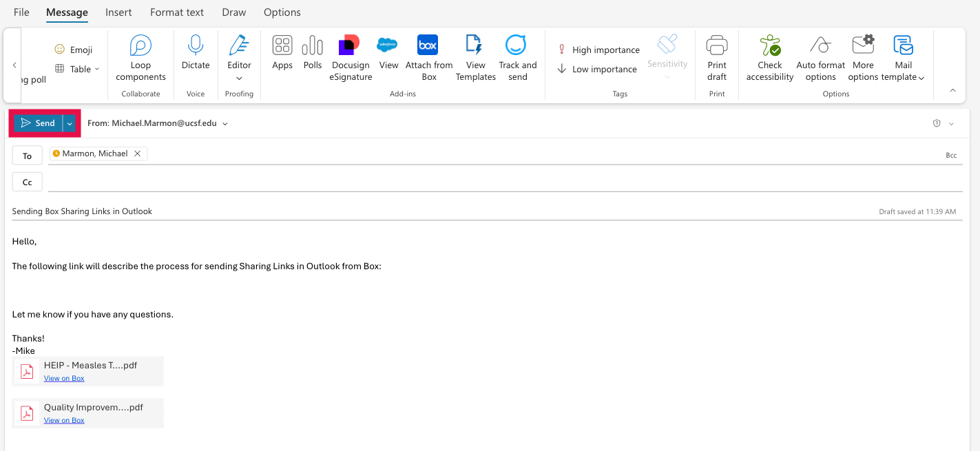Expand the Table dropdown arrow

click(97, 69)
